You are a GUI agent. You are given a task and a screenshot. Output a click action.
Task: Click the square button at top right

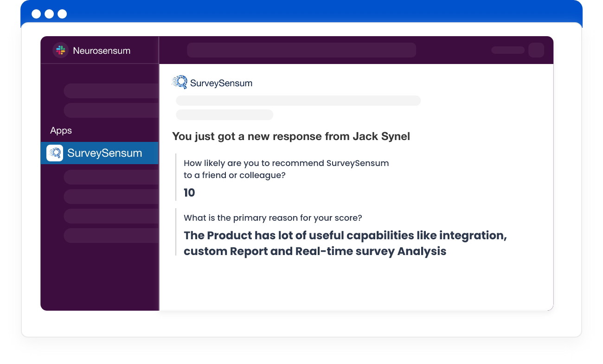(x=536, y=50)
